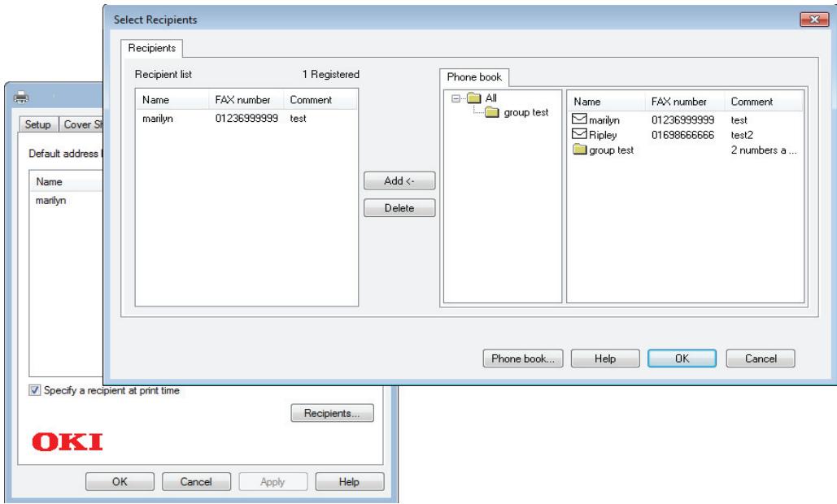Switch to the Phone book tab
Screen dimensions: 837x504
[x=474, y=78]
